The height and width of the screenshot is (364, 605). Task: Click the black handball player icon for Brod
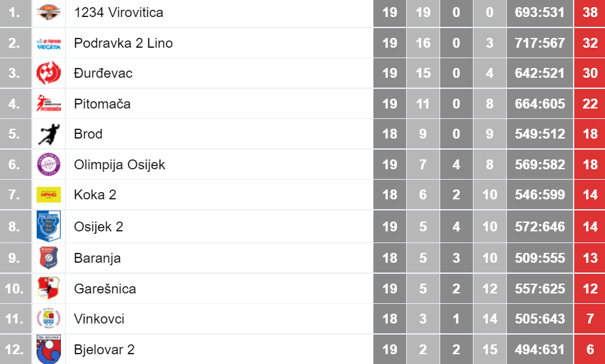coord(48,134)
